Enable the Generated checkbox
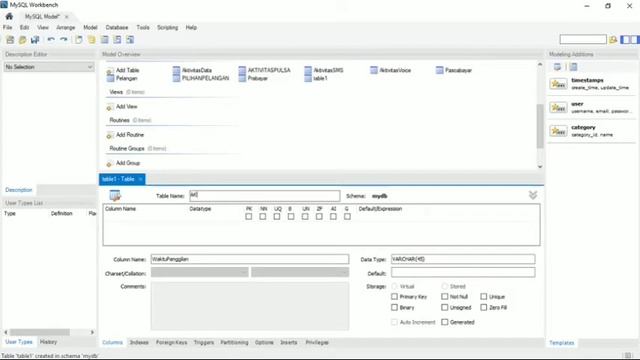The height and width of the screenshot is (360, 640). [x=444, y=322]
